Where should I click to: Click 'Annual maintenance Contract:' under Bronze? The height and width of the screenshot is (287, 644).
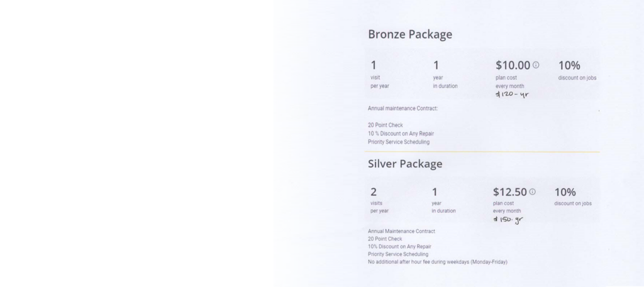click(403, 109)
